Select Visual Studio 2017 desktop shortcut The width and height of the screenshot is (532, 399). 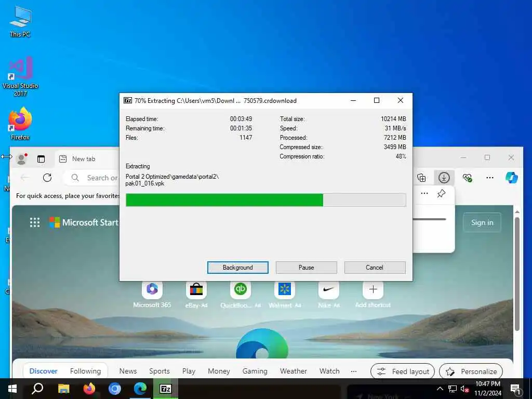tap(20, 76)
